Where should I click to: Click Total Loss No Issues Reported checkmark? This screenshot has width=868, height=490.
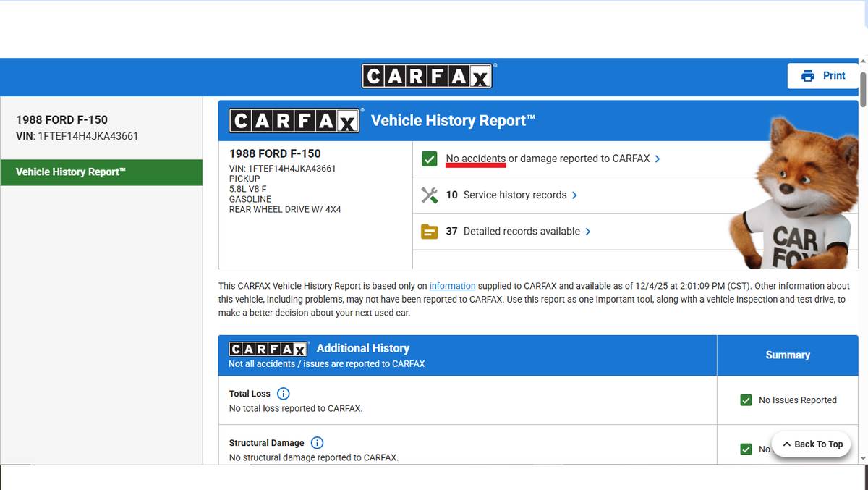click(x=746, y=400)
